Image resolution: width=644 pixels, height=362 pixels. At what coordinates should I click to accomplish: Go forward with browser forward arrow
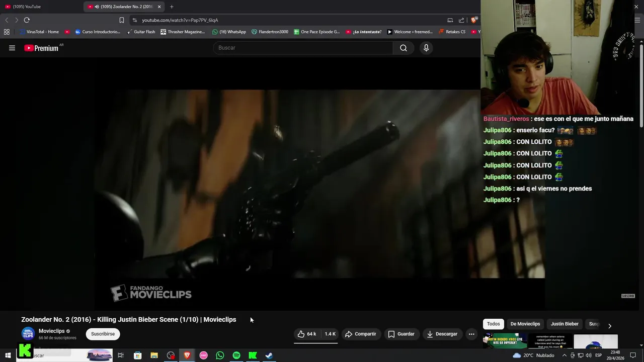click(x=17, y=20)
